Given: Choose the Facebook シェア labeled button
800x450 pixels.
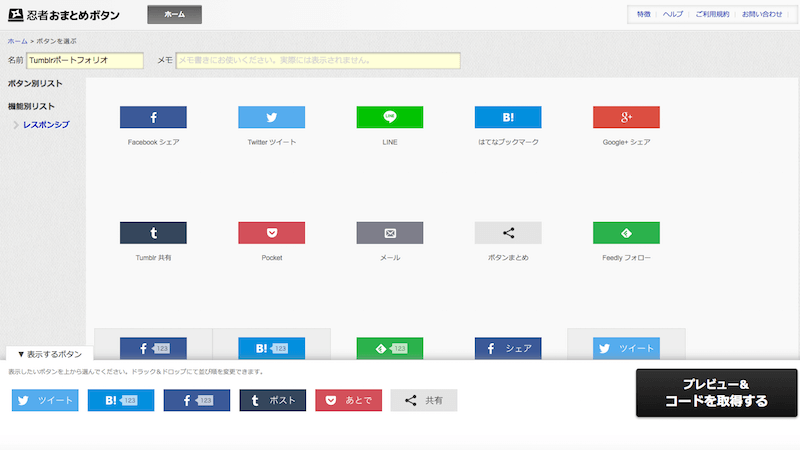Looking at the screenshot, I should coord(508,348).
